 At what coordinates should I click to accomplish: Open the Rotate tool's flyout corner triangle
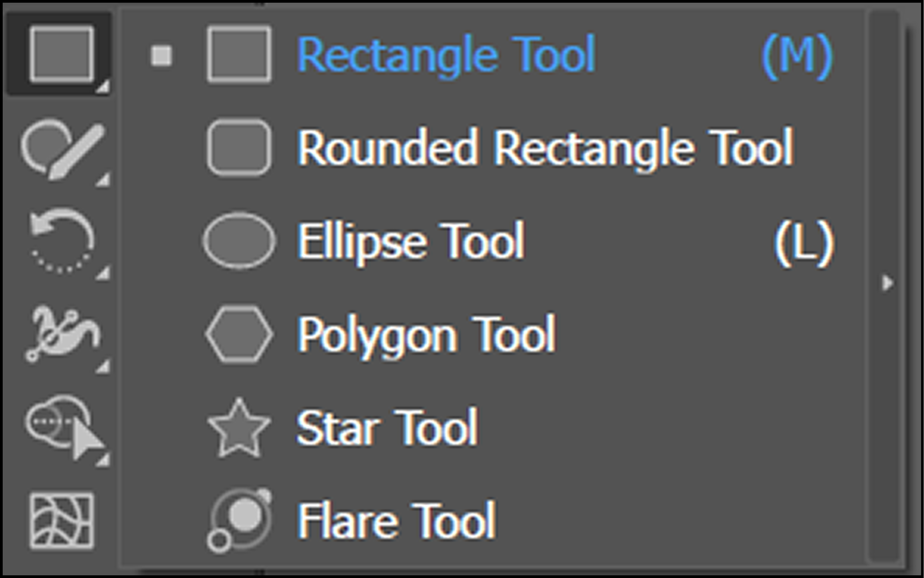coord(103,274)
